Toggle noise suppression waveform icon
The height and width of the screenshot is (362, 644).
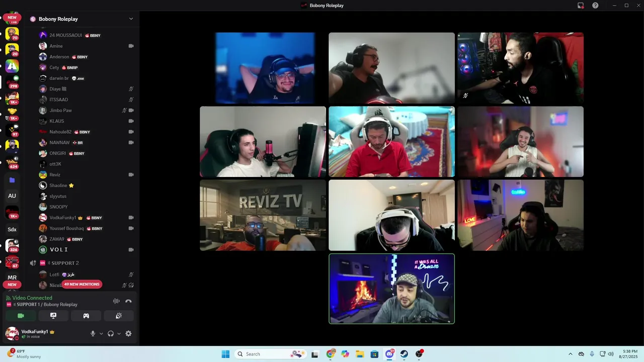(x=116, y=301)
